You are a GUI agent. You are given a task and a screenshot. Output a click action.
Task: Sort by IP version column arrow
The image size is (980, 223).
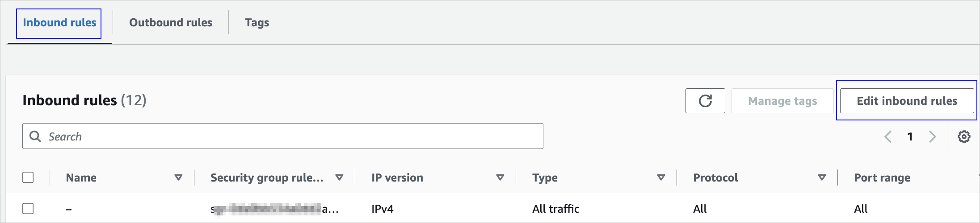click(x=500, y=178)
